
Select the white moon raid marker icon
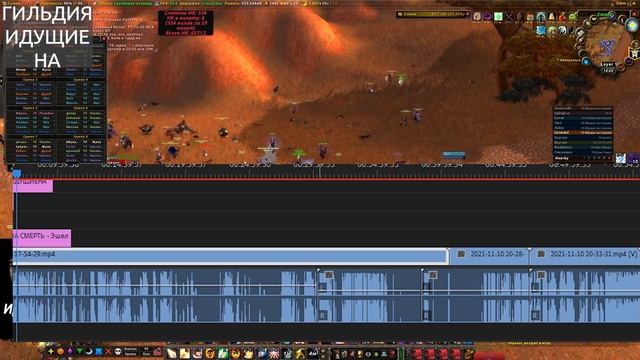89,351
